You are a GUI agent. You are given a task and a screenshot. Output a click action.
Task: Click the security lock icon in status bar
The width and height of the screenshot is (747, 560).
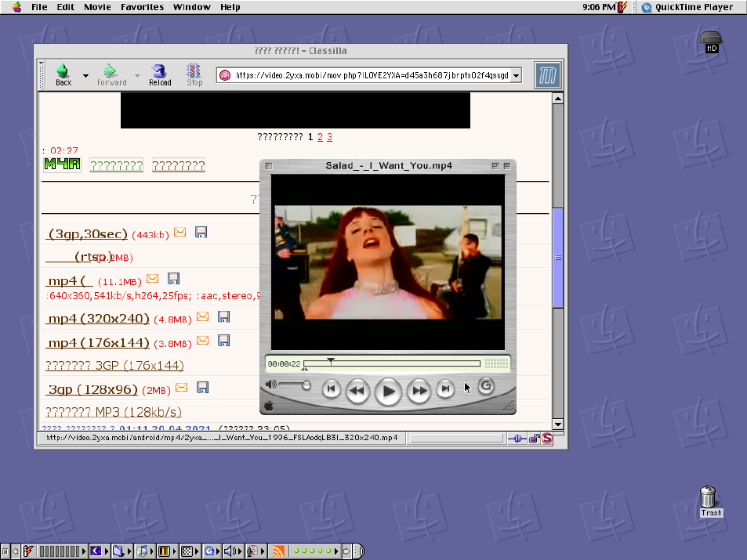(x=534, y=438)
